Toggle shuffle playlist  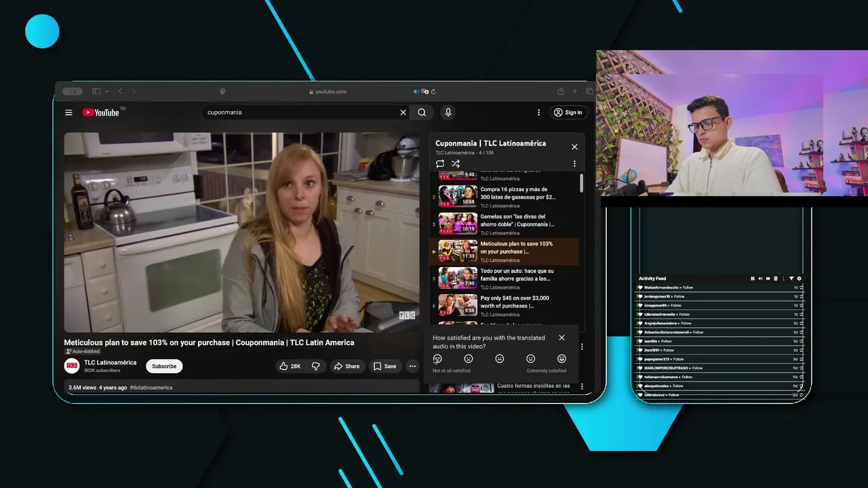[456, 163]
